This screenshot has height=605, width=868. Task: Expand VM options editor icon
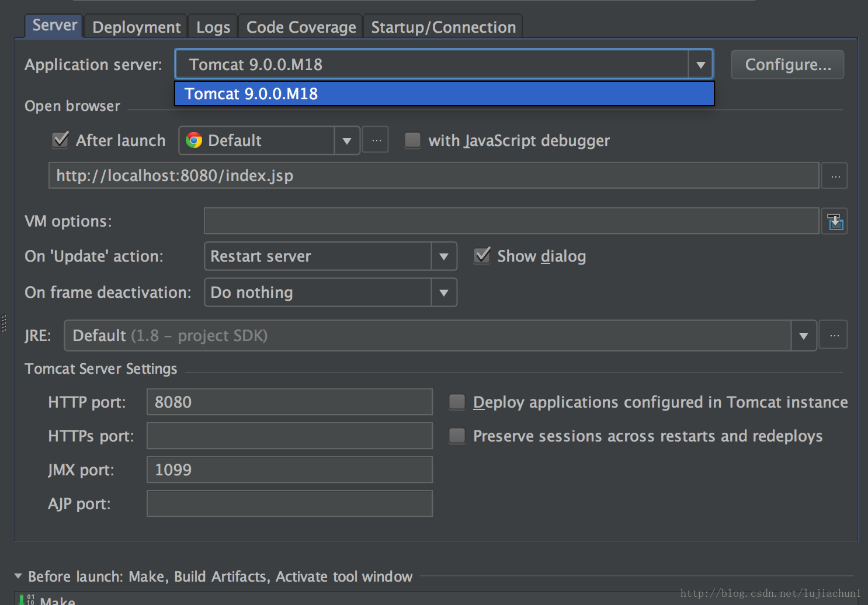click(835, 221)
